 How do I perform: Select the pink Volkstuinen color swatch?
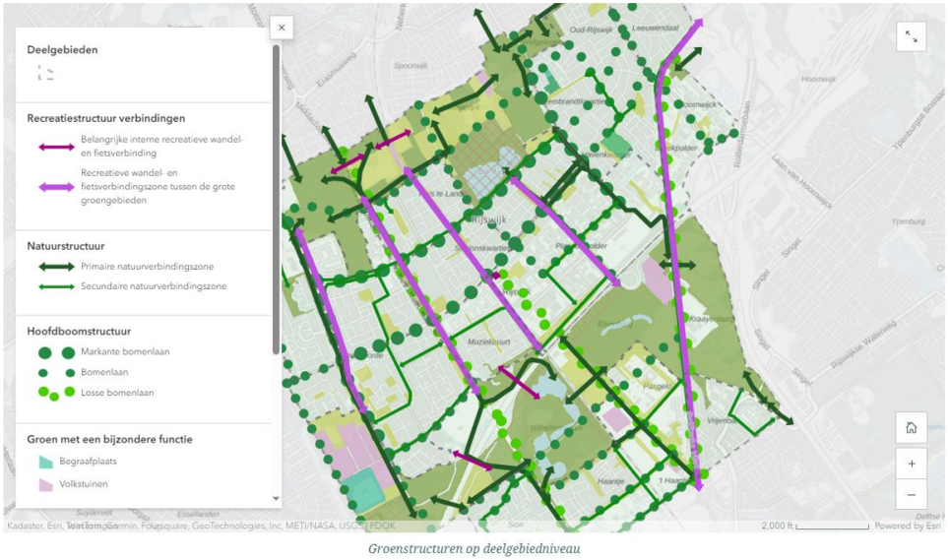coord(45,484)
